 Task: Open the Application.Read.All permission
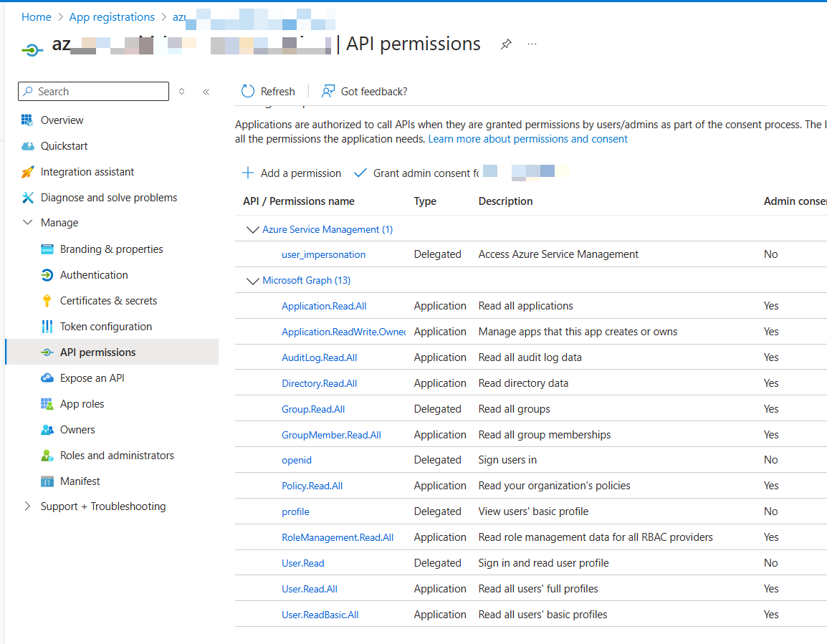324,306
